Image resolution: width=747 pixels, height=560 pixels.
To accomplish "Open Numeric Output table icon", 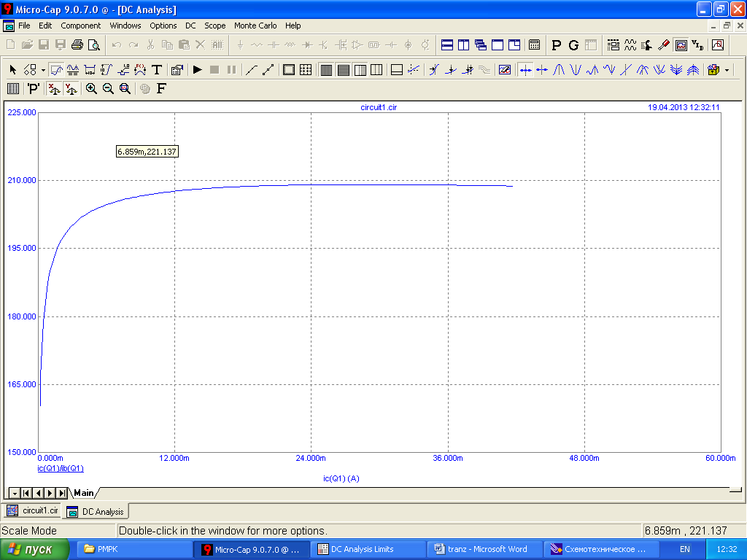I will pos(13,88).
